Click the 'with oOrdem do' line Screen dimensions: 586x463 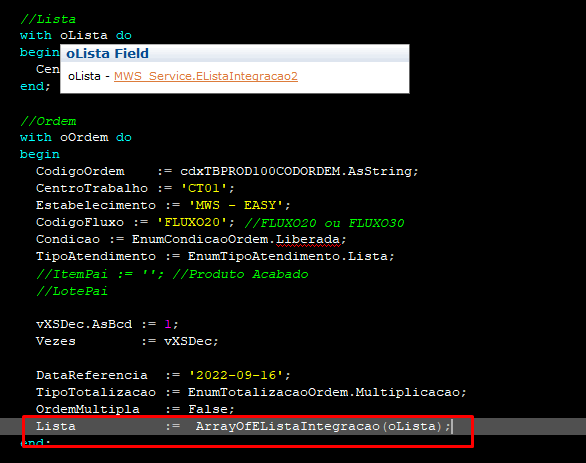[76, 137]
